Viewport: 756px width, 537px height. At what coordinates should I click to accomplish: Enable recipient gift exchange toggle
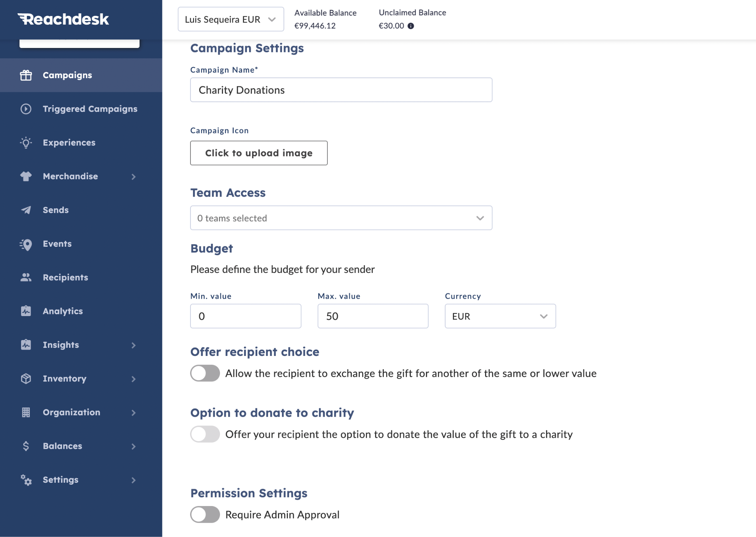coord(205,373)
